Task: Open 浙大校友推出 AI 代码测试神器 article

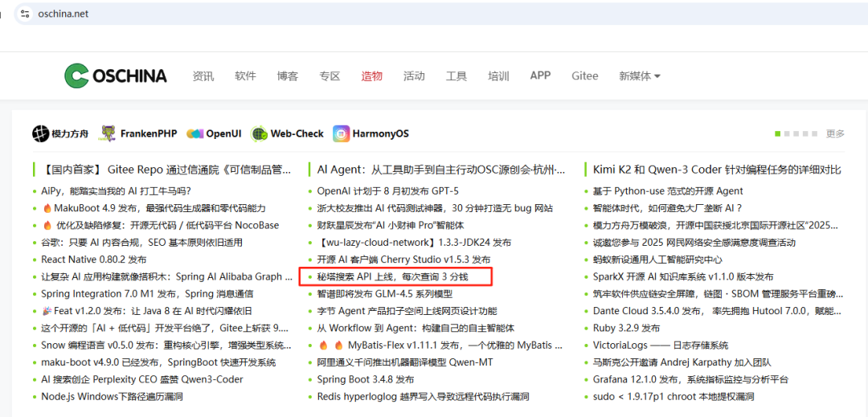Action: (435, 209)
